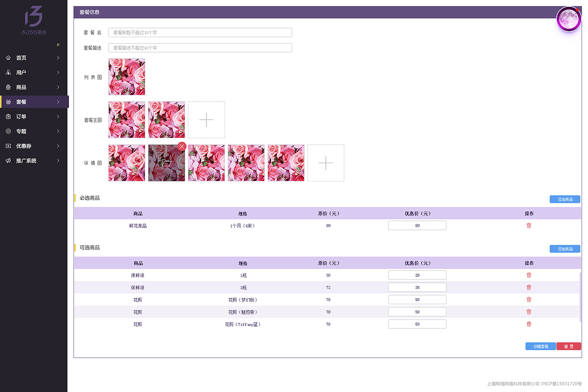Click the home icon beside 首页
This screenshot has height=392, width=588.
pos(8,58)
